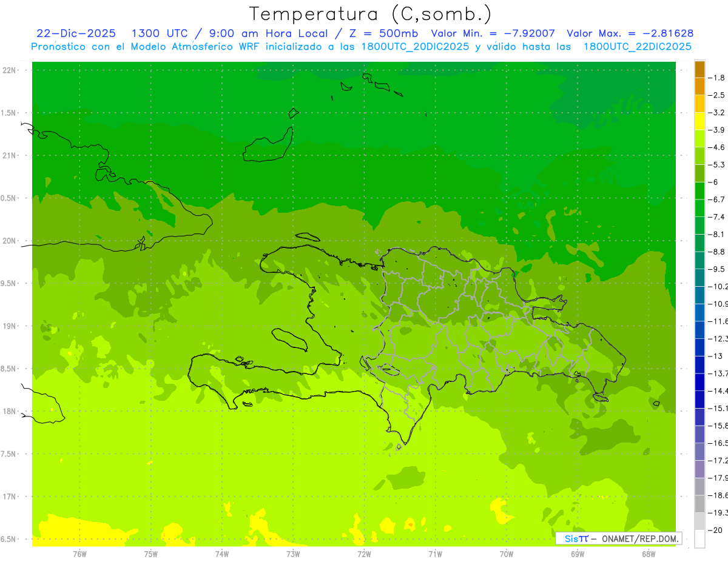The width and height of the screenshot is (728, 562).
Task: Pick the bright yellow colorbar swatch
Action: [x=700, y=121]
